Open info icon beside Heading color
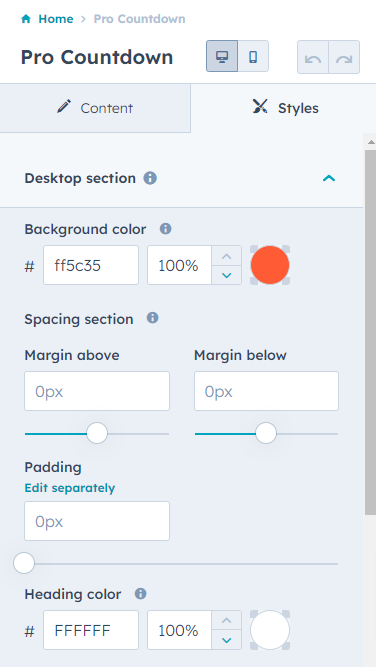This screenshot has width=376, height=667. 140,594
